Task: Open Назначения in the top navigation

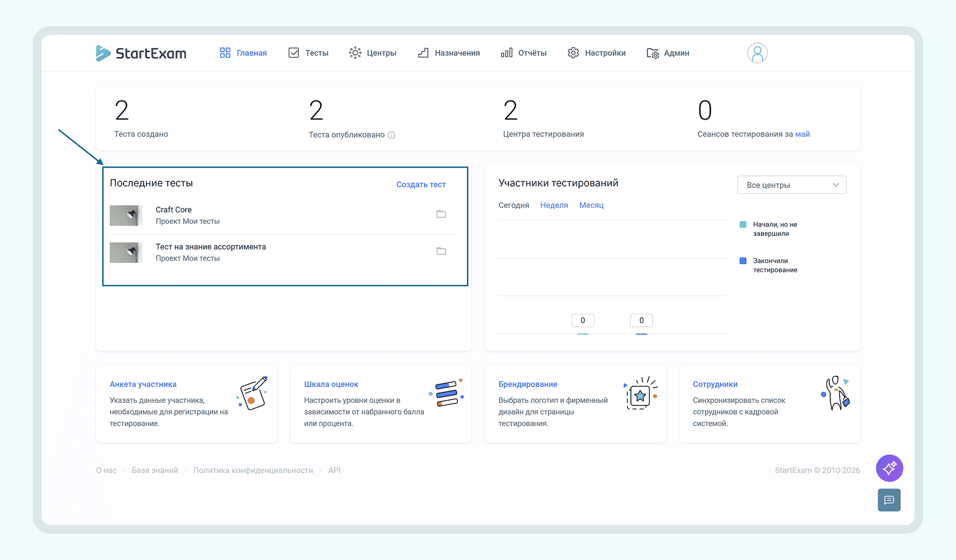Action: tap(449, 53)
